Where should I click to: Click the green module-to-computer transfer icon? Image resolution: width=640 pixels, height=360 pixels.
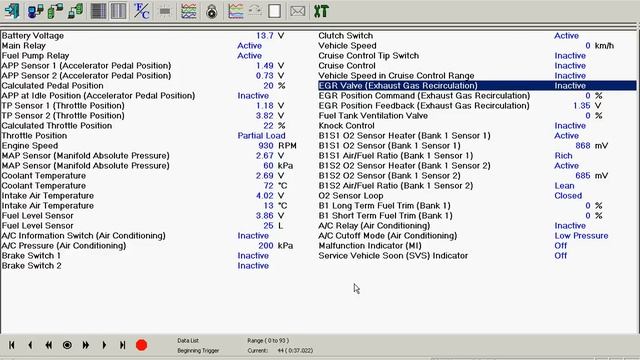pyautogui.click(x=55, y=11)
